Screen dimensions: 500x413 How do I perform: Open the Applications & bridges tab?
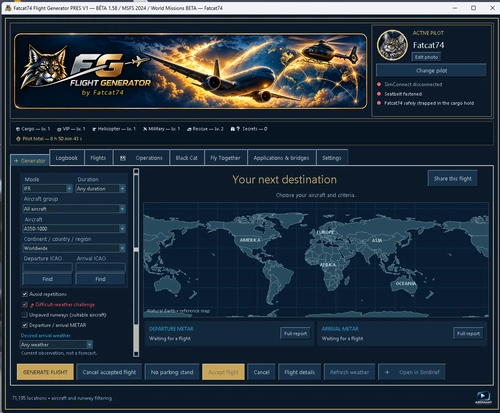(281, 158)
